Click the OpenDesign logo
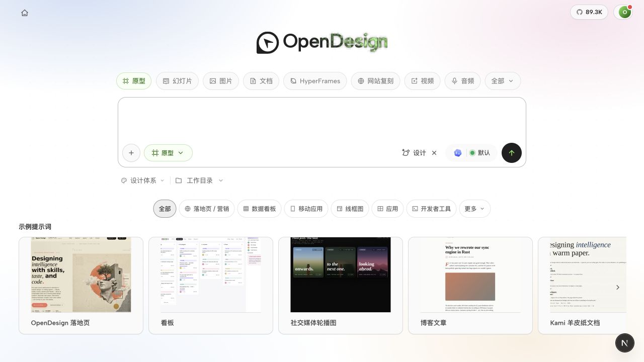The width and height of the screenshot is (644, 362). tap(322, 42)
